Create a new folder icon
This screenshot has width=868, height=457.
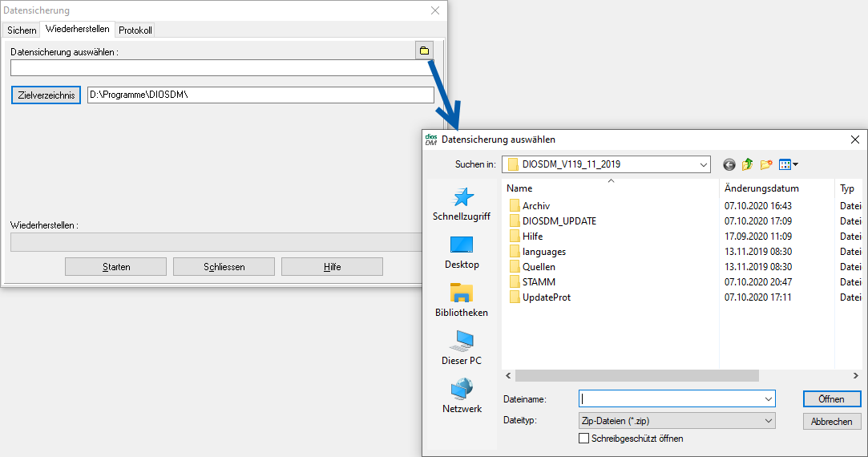[766, 164]
